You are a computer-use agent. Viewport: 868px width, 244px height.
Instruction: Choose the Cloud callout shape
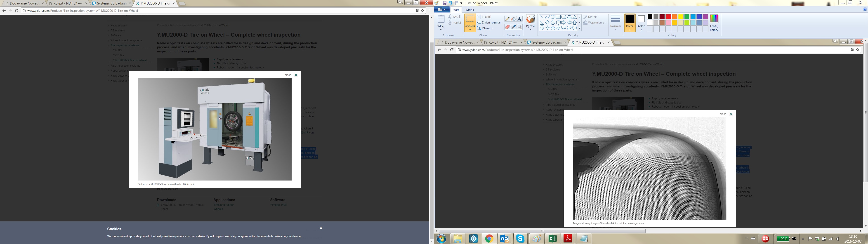coord(575,28)
